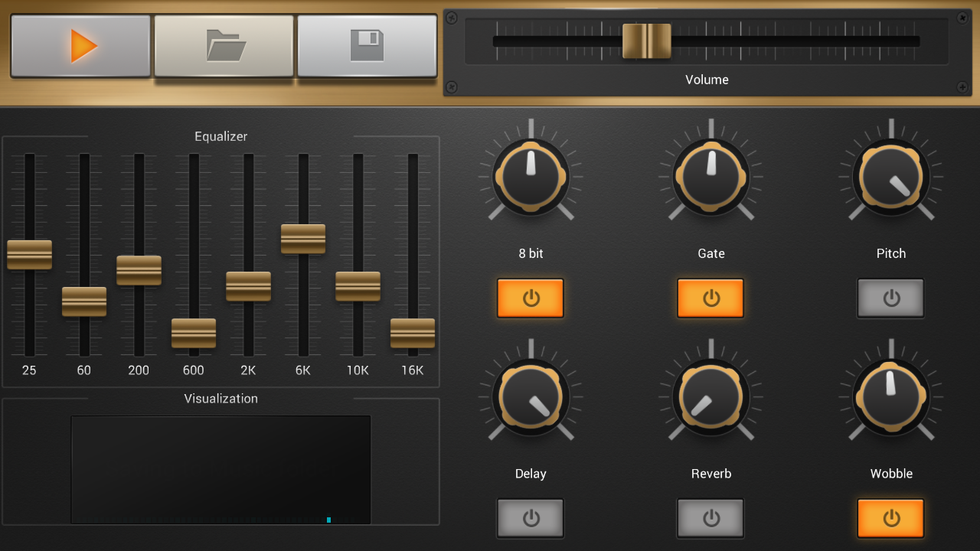The image size is (980, 551).
Task: Click the 6K equalizer band handle
Action: tap(303, 239)
